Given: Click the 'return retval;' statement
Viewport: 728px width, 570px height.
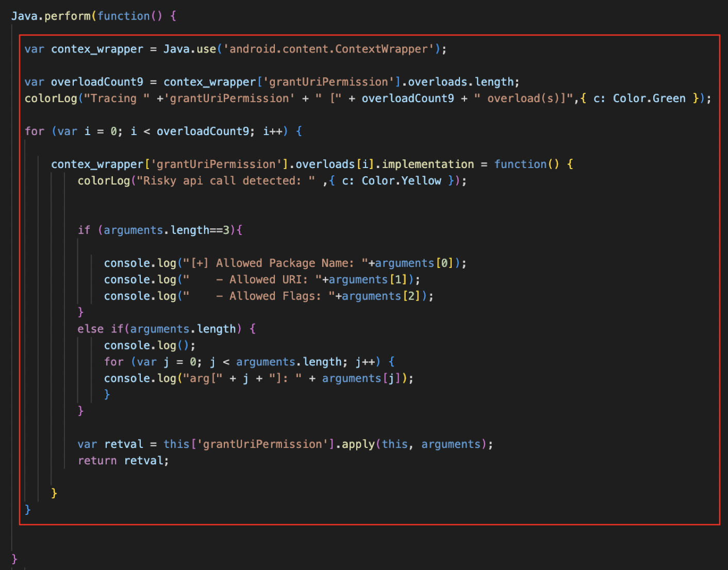Looking at the screenshot, I should (123, 461).
